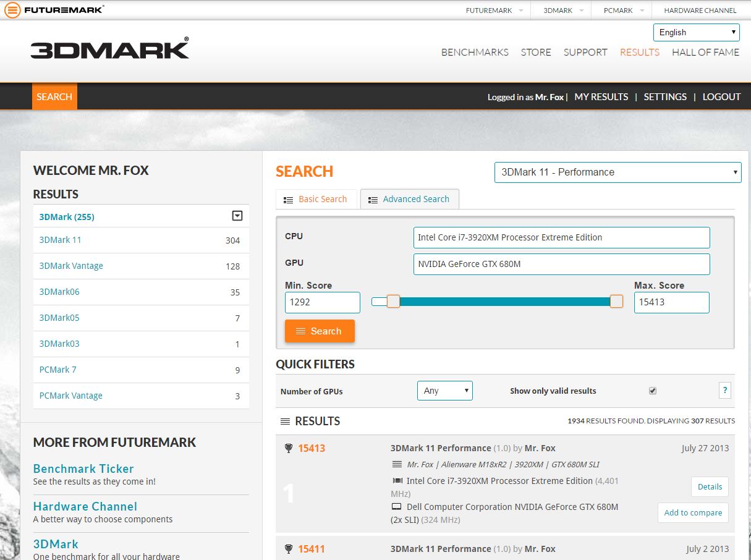Click the maximum score slider handle
The image size is (751, 560).
[x=616, y=302]
